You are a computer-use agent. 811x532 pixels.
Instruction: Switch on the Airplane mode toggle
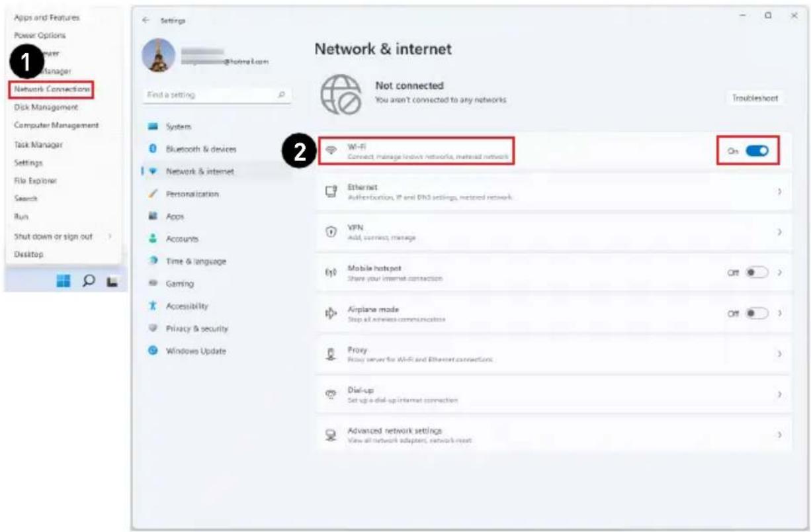(x=757, y=313)
